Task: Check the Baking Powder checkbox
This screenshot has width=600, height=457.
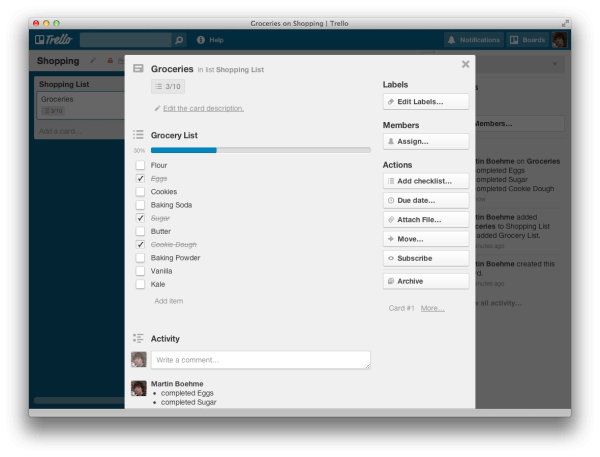Action: pyautogui.click(x=140, y=258)
